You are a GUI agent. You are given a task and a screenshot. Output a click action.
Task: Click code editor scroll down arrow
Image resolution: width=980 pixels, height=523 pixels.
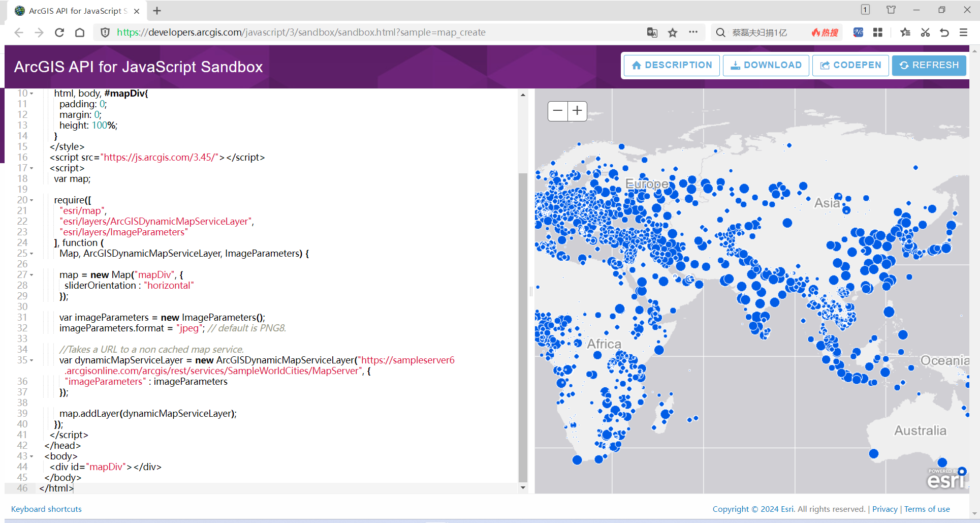523,488
